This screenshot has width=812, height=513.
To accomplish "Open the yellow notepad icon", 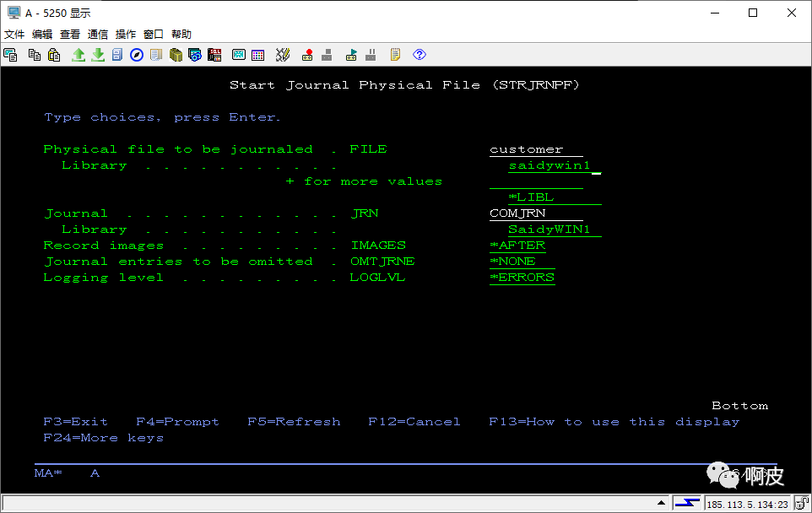I will [x=395, y=55].
